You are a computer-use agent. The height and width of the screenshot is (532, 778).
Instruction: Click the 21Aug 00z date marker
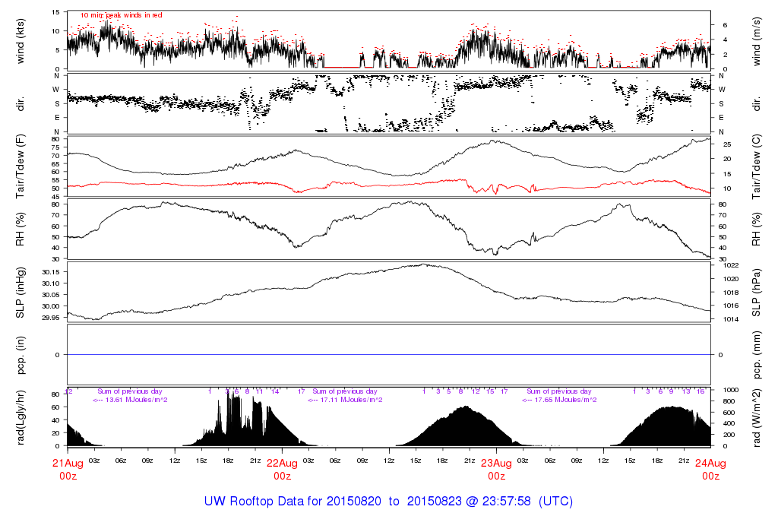click(x=68, y=469)
